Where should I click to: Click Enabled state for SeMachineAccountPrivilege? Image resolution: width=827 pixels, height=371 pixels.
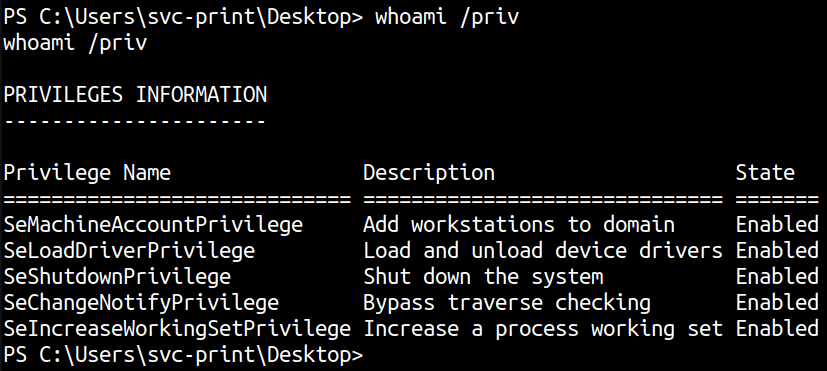[x=777, y=225]
